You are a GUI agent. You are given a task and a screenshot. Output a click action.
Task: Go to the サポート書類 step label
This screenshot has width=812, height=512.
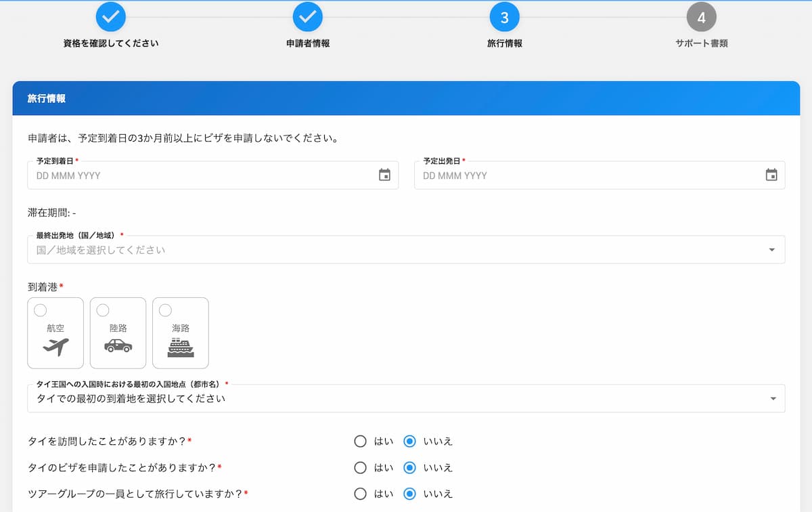coord(701,43)
